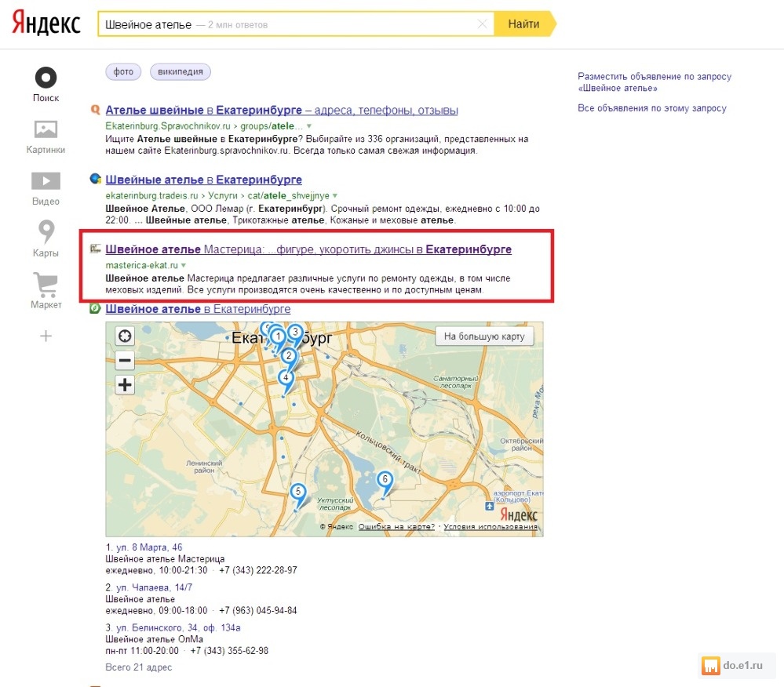Expand dropdown arrow after masterica-ekat.ru

pyautogui.click(x=184, y=265)
